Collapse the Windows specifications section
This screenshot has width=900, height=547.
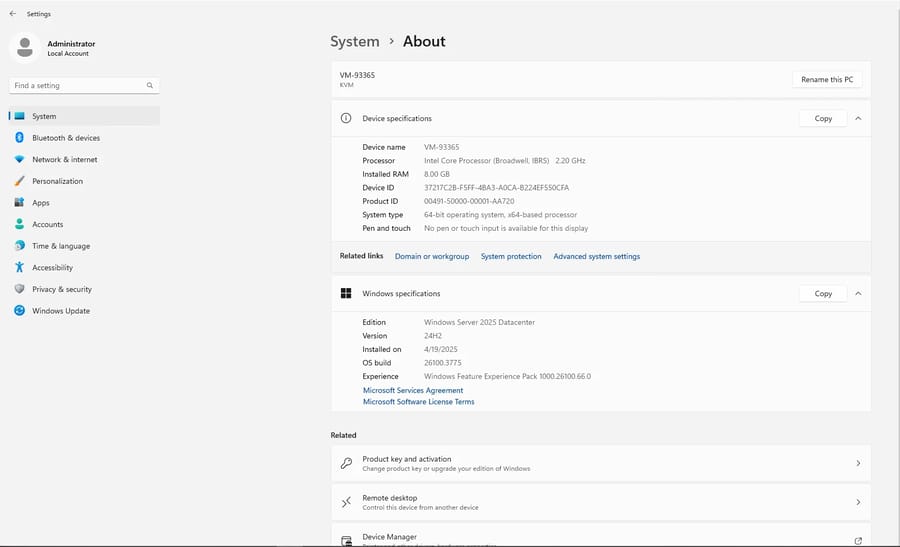858,294
